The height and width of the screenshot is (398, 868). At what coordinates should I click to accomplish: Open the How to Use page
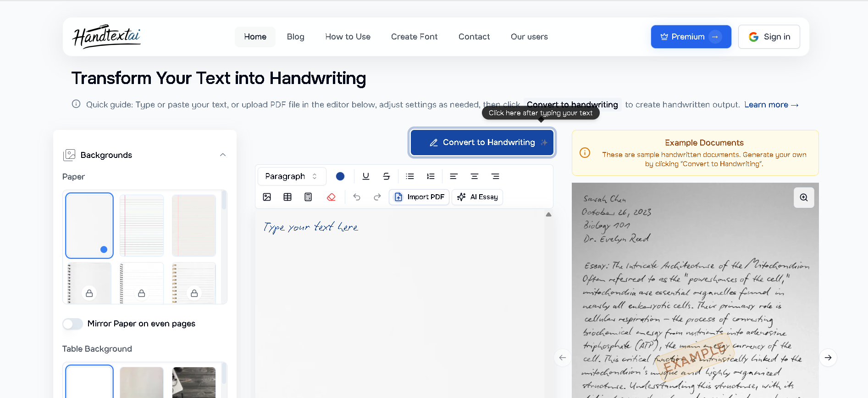pyautogui.click(x=348, y=37)
